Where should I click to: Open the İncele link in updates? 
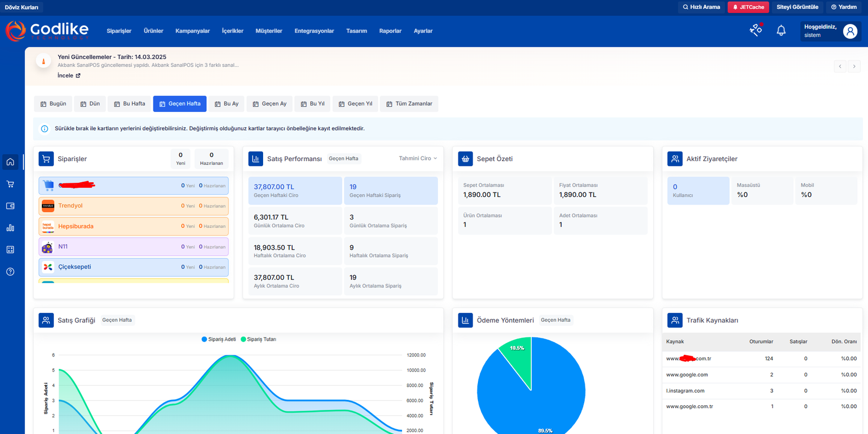pos(69,76)
